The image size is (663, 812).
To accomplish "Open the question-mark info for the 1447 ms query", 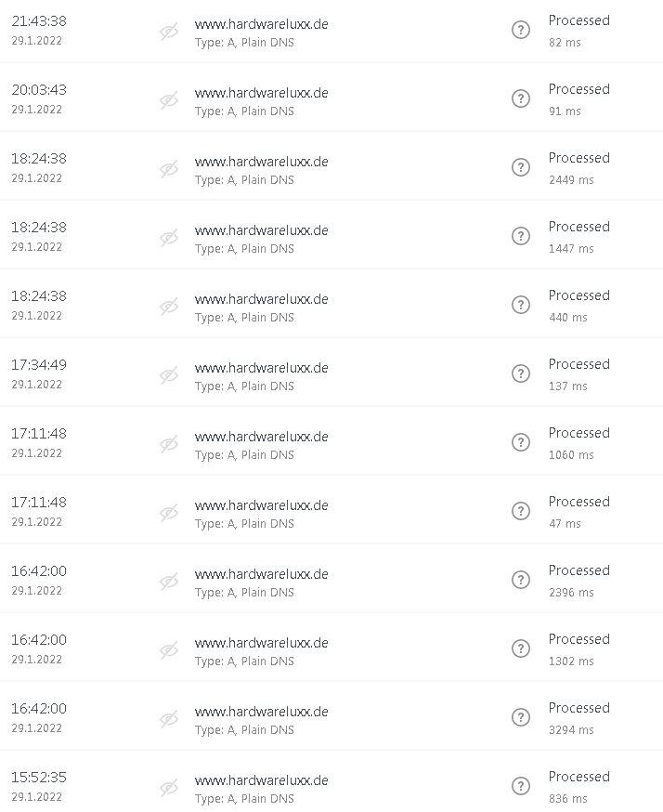I will tap(521, 236).
